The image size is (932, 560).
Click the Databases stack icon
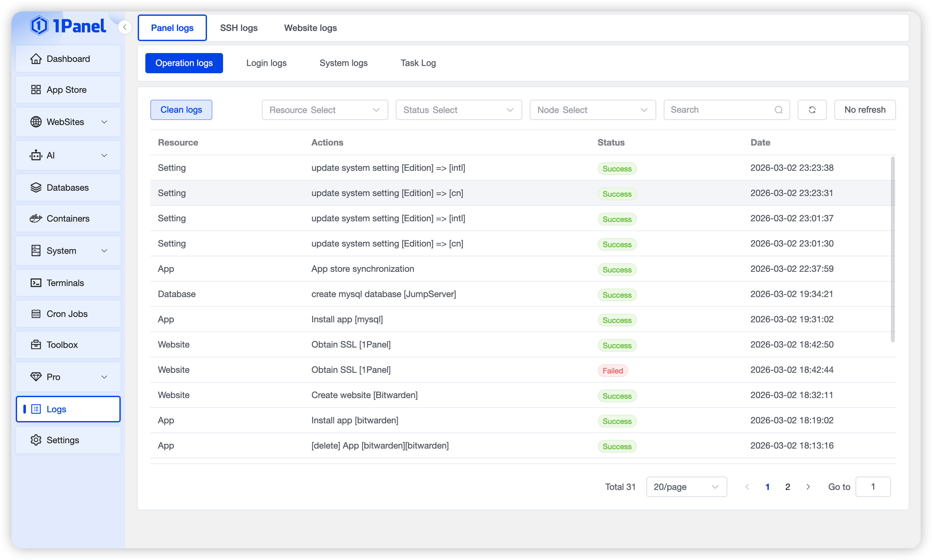[x=36, y=188]
